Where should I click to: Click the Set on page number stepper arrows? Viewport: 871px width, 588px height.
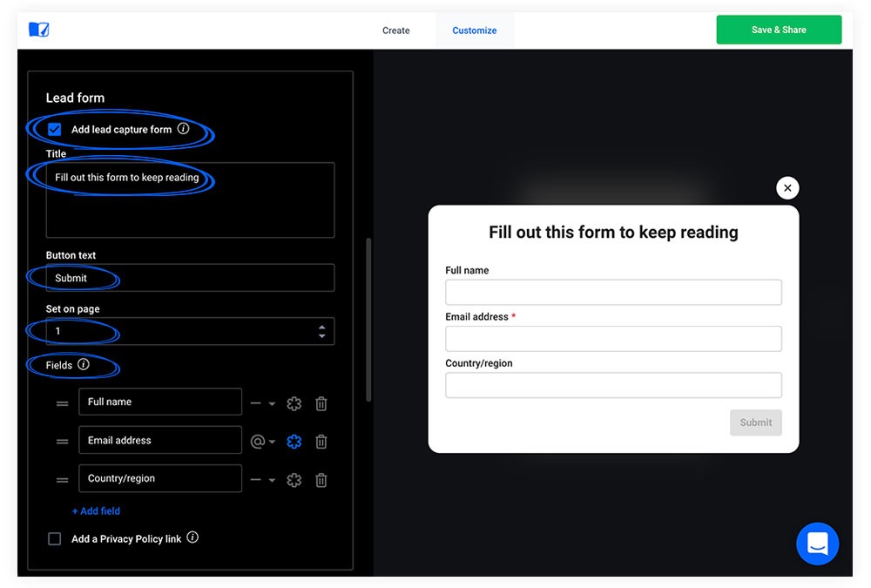(321, 332)
